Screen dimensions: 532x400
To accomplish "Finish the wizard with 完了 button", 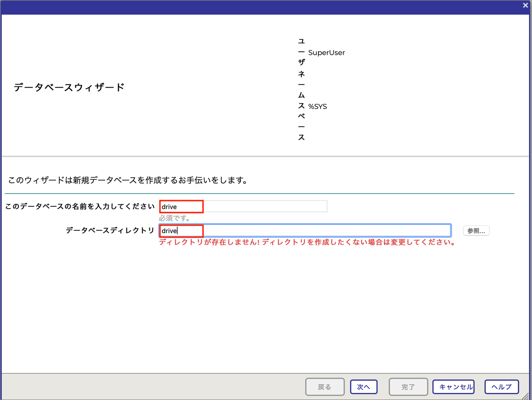I will coord(408,387).
